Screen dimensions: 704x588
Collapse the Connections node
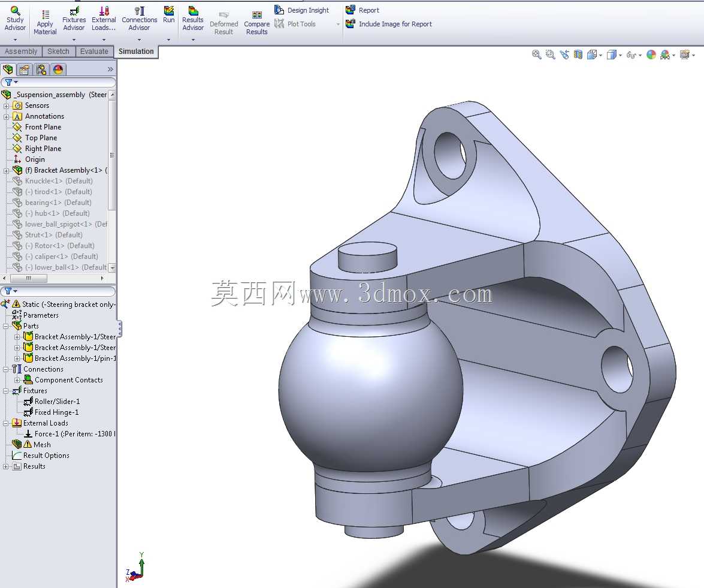[x=6, y=370]
